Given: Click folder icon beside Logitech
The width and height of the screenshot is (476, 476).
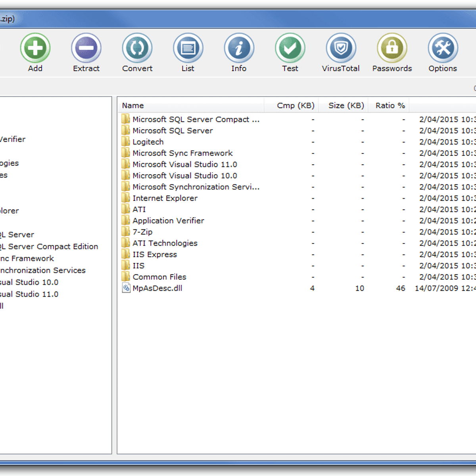Looking at the screenshot, I should pyautogui.click(x=126, y=142).
